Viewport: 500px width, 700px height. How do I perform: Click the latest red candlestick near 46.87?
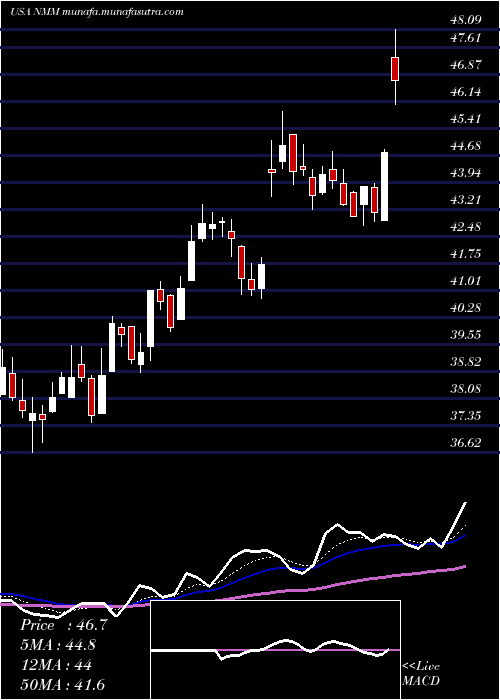point(395,69)
